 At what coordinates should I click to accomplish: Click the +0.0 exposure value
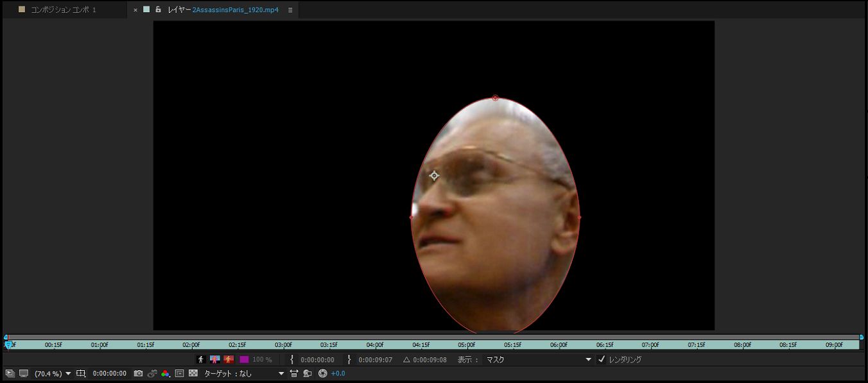(x=338, y=373)
